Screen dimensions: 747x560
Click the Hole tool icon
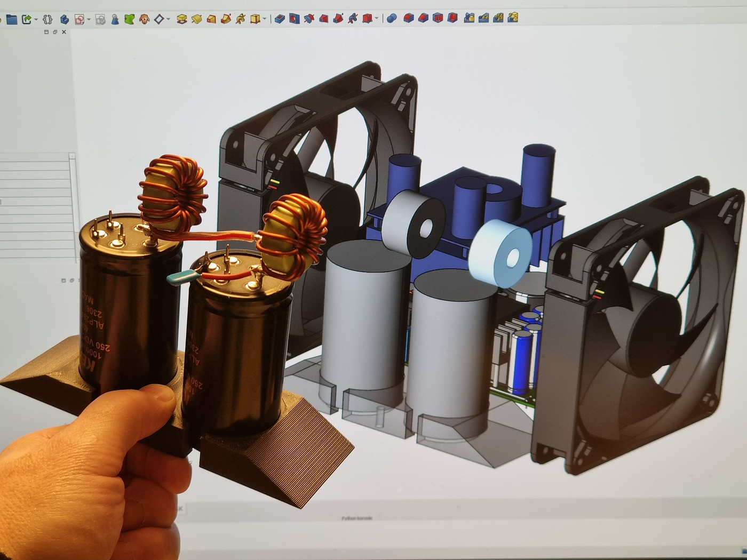[x=294, y=19]
